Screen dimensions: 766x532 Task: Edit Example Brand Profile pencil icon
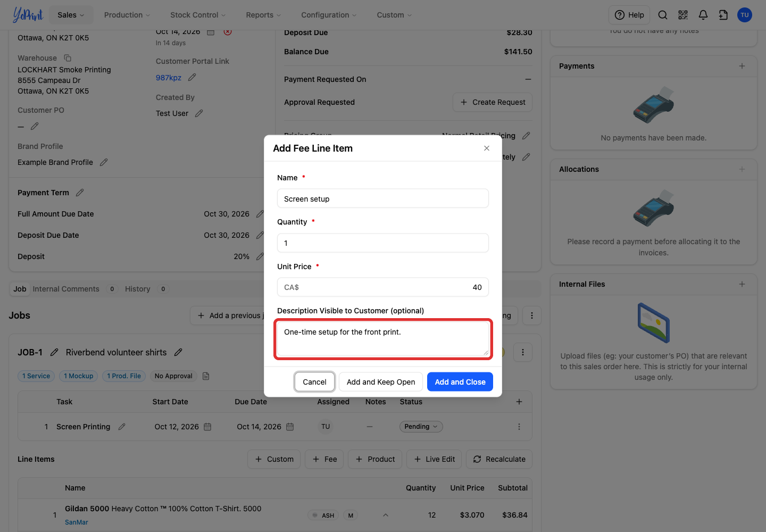pos(104,162)
